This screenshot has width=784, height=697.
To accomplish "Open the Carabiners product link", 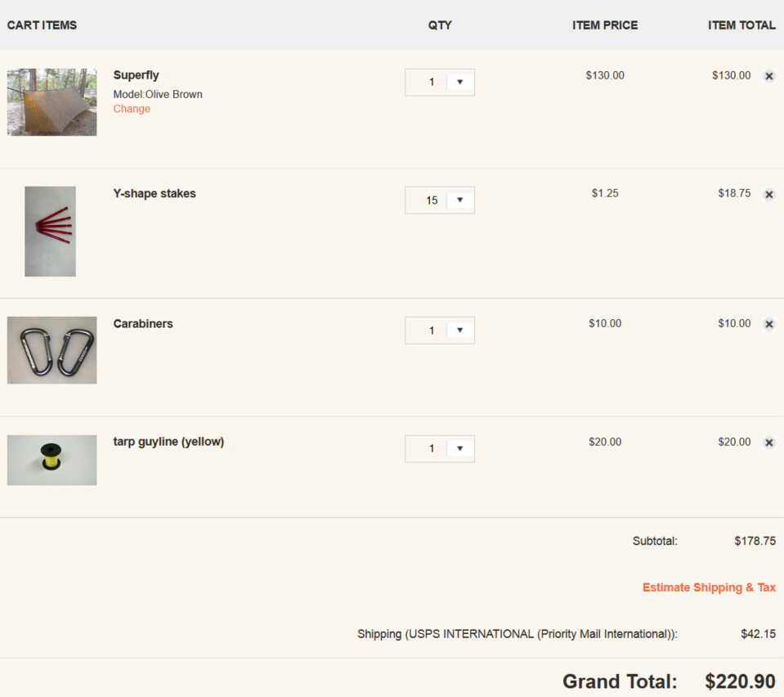I will (143, 323).
